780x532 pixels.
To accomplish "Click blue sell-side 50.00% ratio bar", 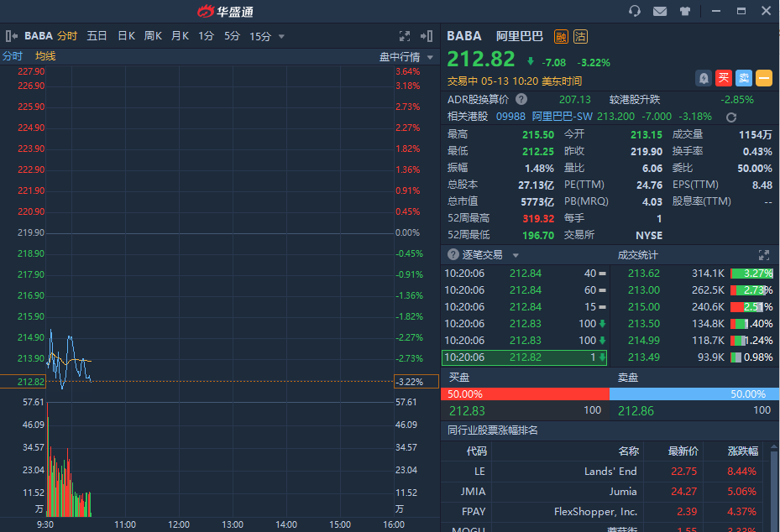I will pos(694,394).
